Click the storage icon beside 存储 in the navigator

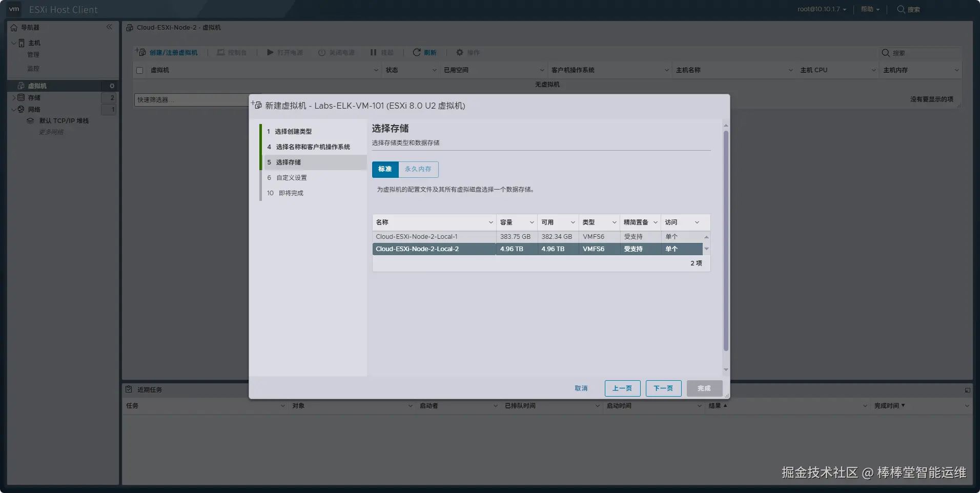tap(21, 97)
